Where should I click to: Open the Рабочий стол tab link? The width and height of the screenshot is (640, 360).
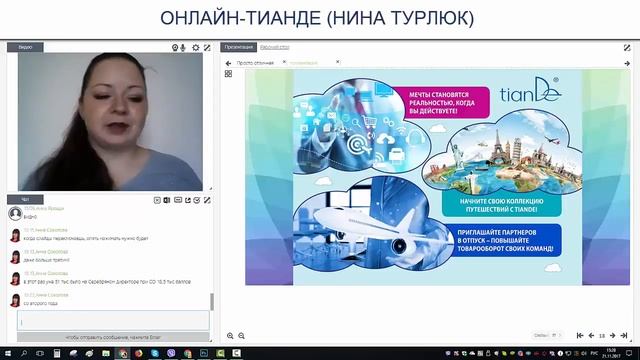[275, 47]
